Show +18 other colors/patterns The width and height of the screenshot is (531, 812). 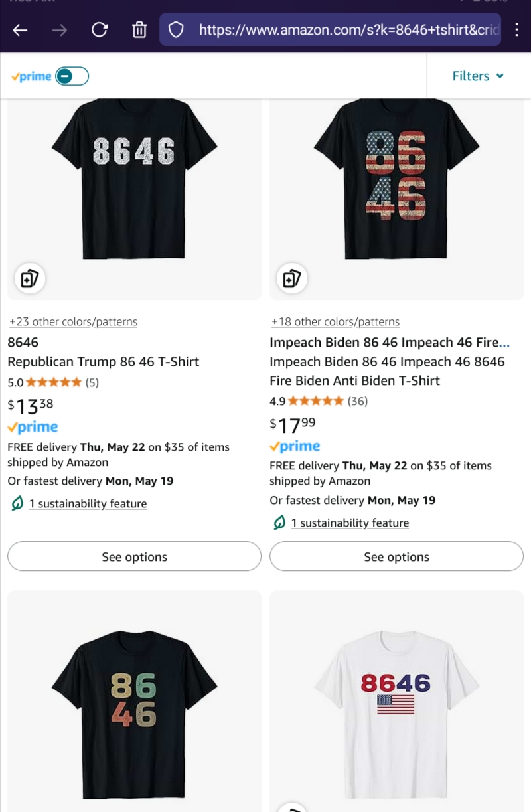335,322
